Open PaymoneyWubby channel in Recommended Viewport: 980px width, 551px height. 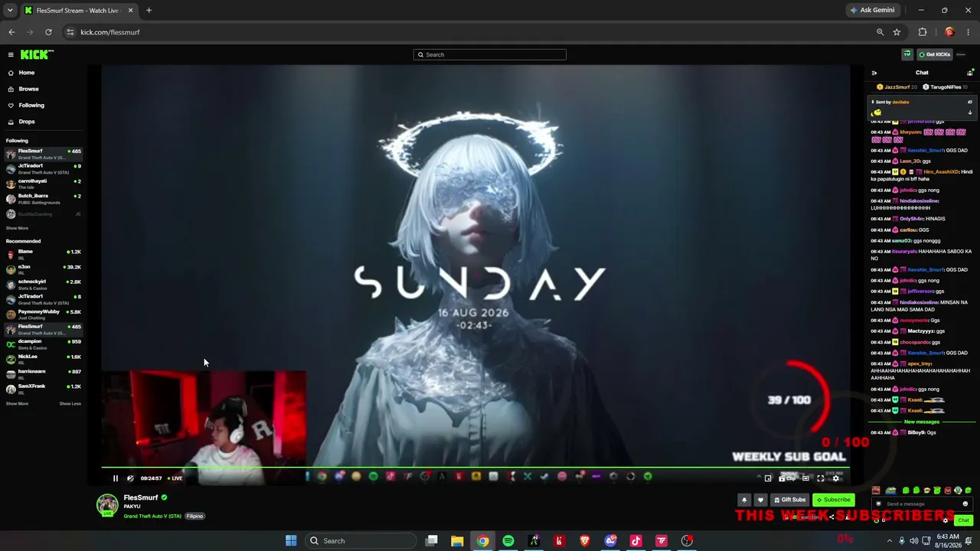44,315
